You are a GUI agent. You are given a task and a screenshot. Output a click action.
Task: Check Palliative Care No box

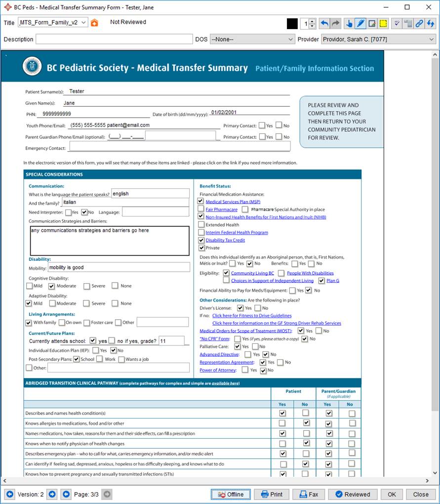(x=255, y=346)
